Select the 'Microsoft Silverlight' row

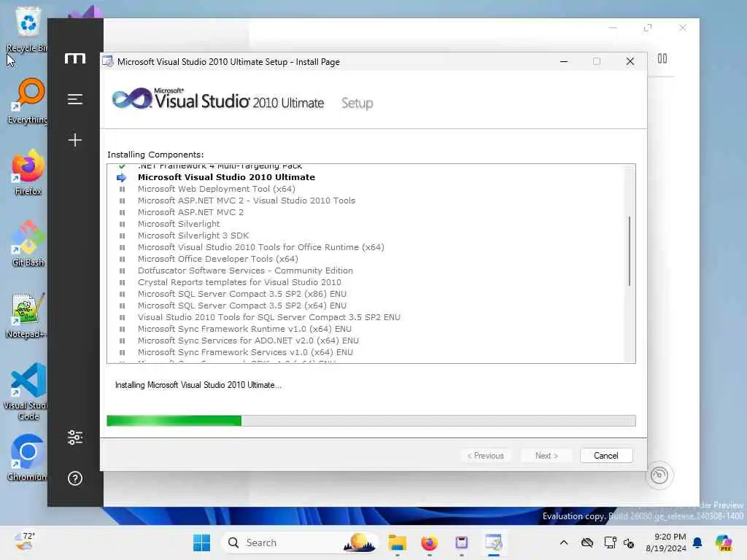pyautogui.click(x=365, y=224)
